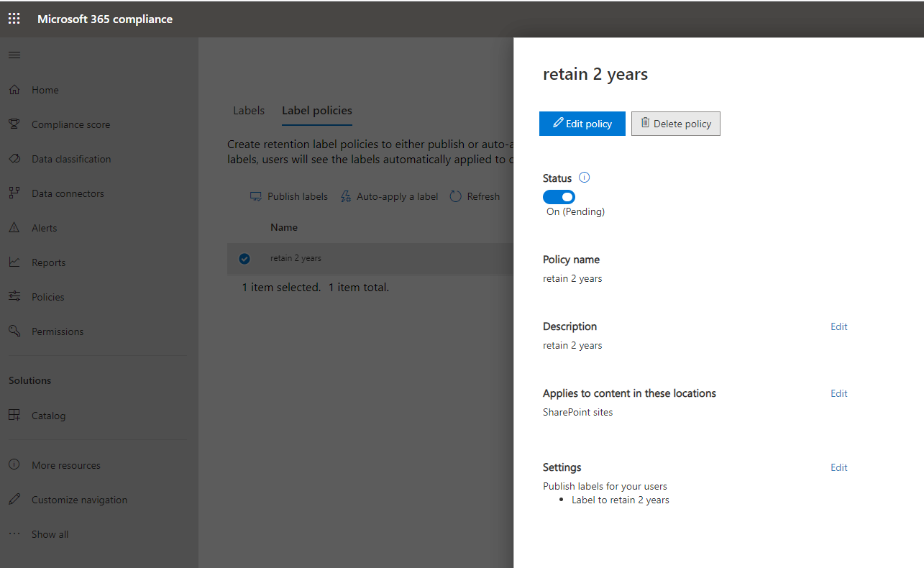Click Auto-apply a label in toolbar
The height and width of the screenshot is (568, 924).
point(389,196)
